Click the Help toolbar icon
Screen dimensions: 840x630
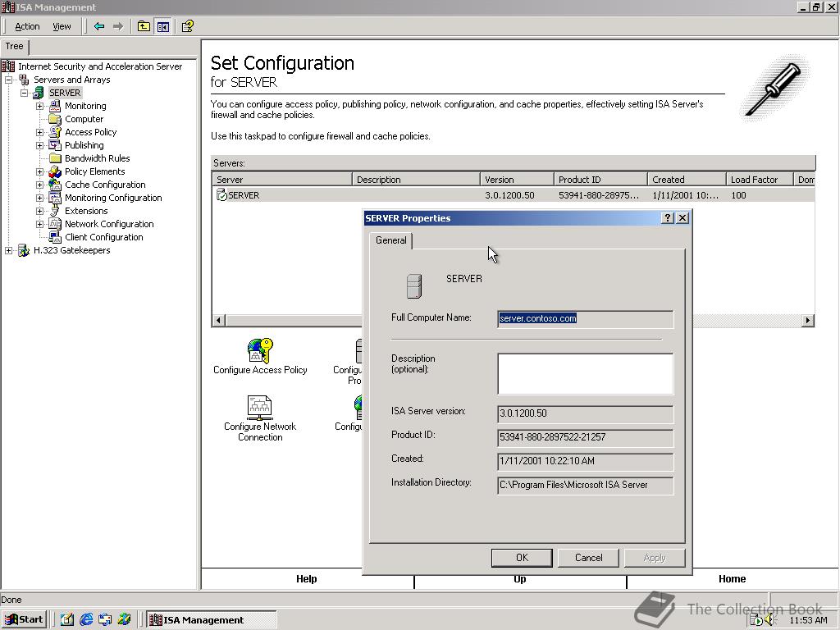click(x=188, y=26)
